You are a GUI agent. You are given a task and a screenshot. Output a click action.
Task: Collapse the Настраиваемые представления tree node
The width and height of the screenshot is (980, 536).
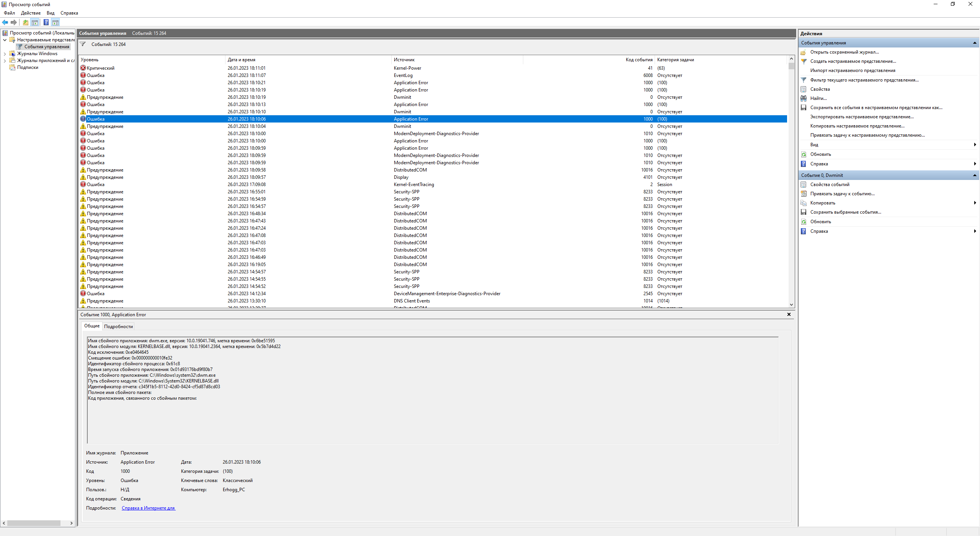click(5, 40)
